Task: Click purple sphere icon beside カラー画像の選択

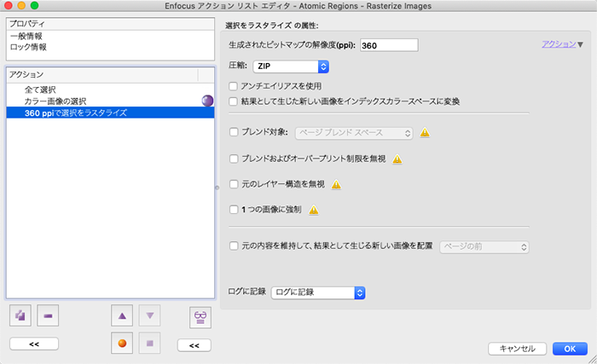Action: tap(207, 101)
